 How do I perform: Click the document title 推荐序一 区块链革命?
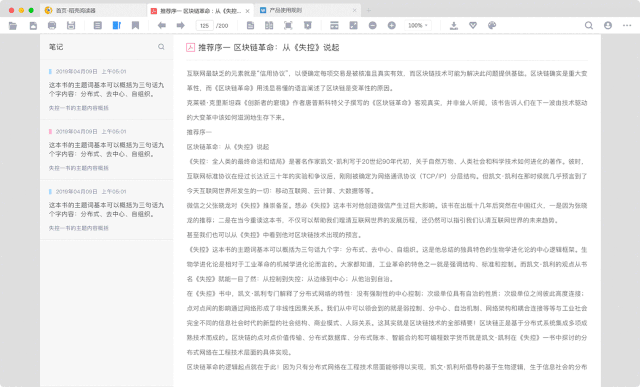coord(269,48)
